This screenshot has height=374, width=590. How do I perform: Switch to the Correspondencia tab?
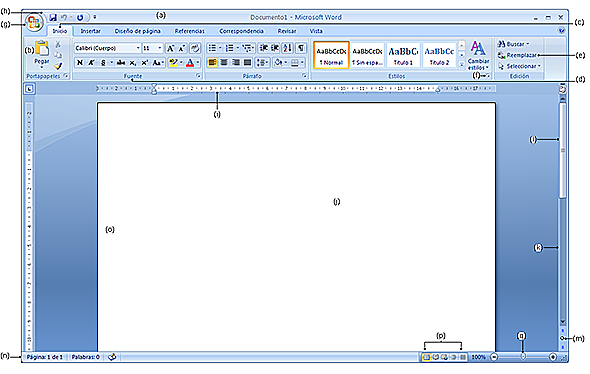point(241,31)
